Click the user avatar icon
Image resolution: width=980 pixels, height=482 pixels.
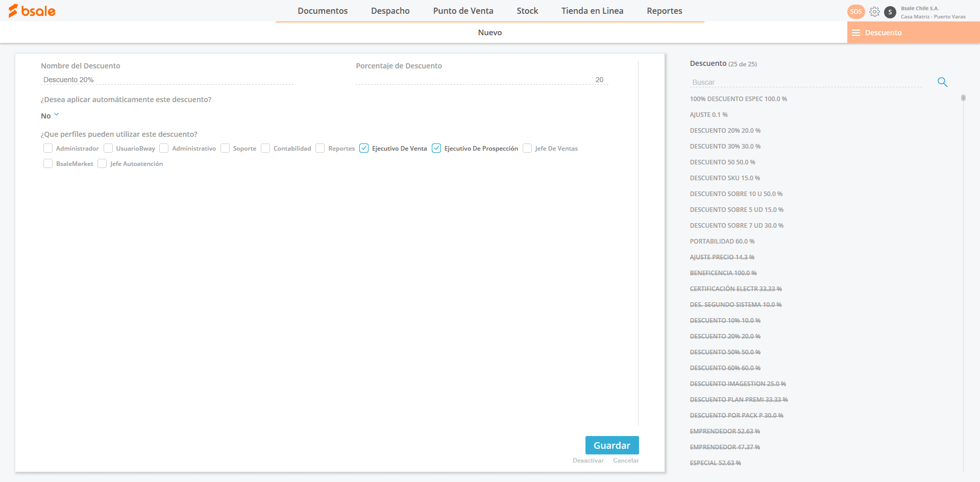(x=890, y=12)
